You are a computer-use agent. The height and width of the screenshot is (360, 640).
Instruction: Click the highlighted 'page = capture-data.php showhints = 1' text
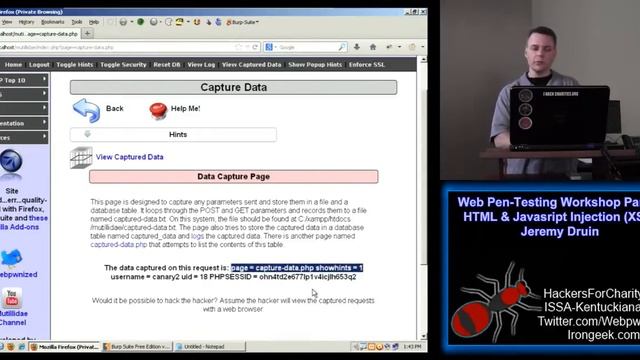tap(297, 268)
